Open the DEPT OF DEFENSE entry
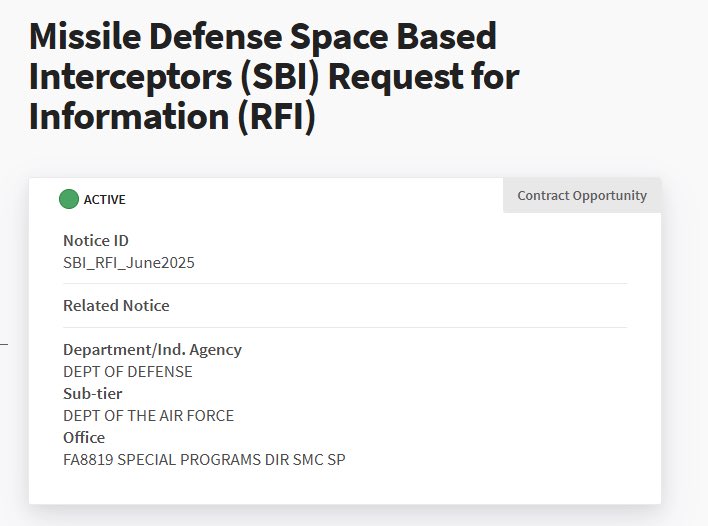708x526 pixels. click(128, 372)
